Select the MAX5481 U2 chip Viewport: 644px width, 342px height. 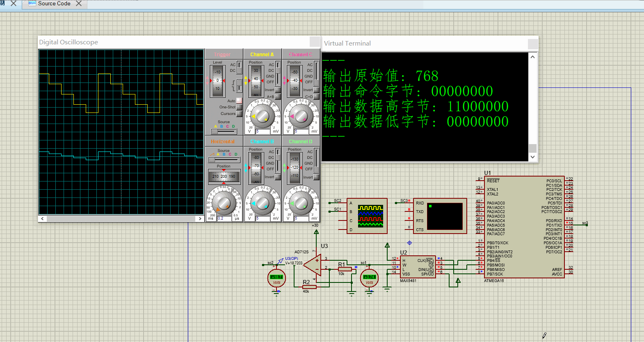click(417, 267)
